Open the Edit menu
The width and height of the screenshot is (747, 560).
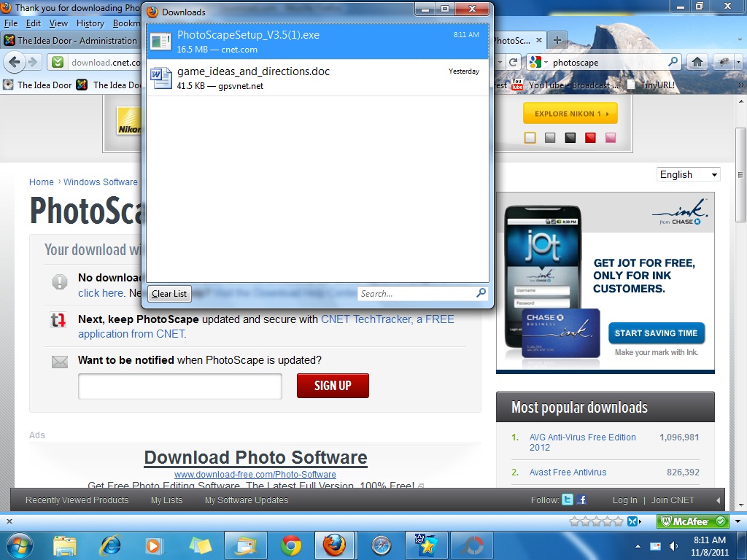(x=34, y=23)
